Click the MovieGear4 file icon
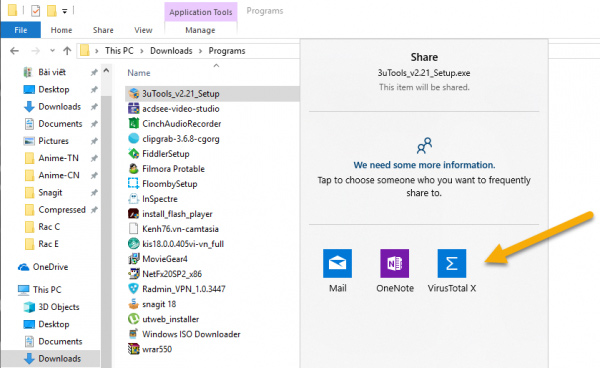The height and width of the screenshot is (368, 600). 134,259
